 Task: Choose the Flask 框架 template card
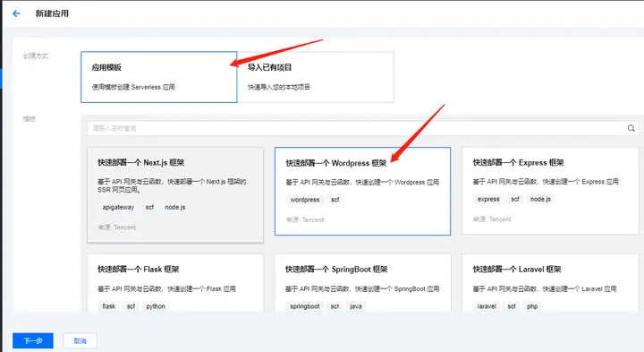point(175,283)
